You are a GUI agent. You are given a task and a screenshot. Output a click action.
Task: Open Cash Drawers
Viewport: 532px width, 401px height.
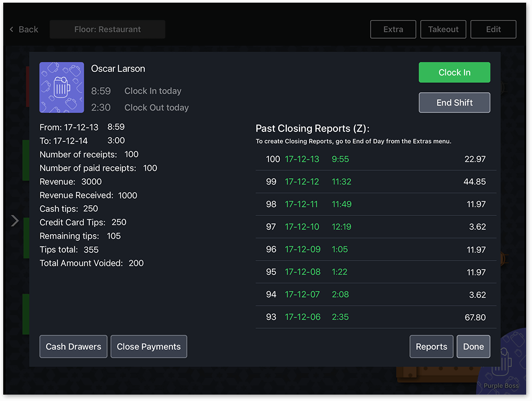(x=73, y=347)
